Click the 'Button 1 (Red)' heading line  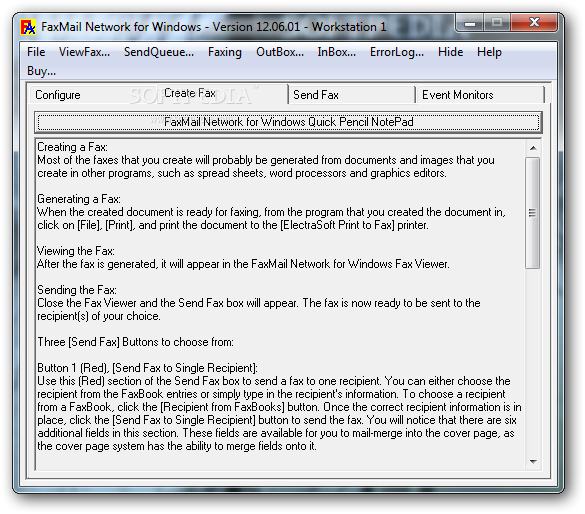[x=147, y=368]
